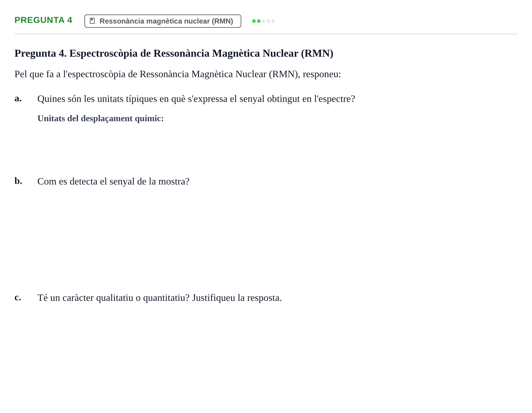Click the bold 'a.' item marker
532x413 pixels.
pos(18,98)
